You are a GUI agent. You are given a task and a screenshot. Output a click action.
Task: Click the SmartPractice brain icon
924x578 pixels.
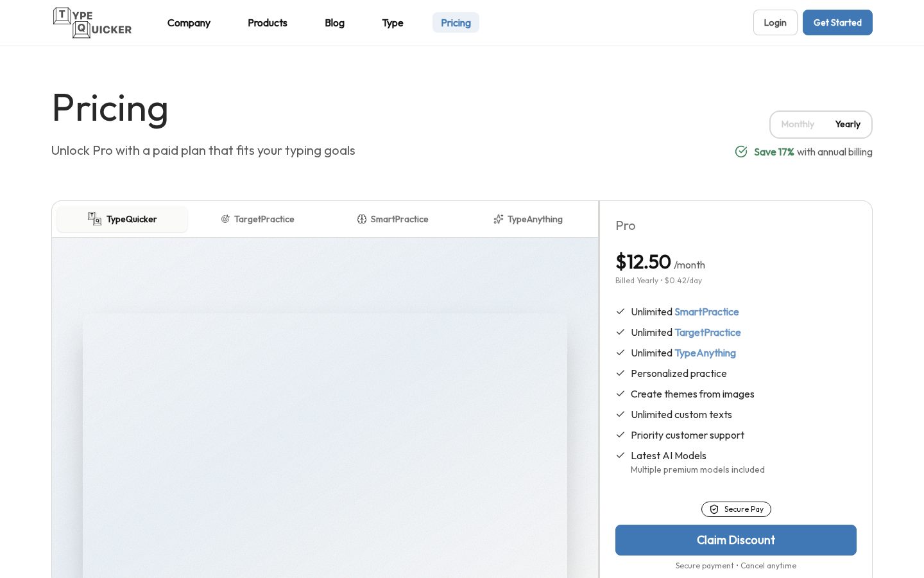(x=362, y=219)
